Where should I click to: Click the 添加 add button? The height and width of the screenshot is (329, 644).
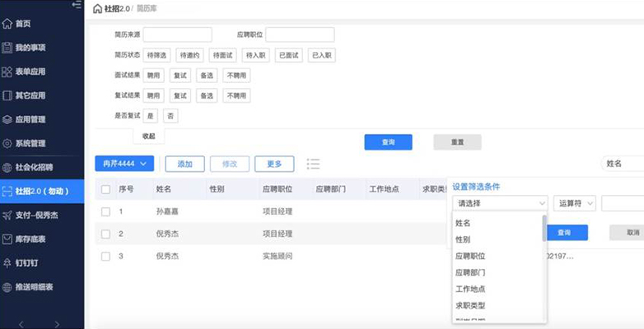pyautogui.click(x=184, y=164)
